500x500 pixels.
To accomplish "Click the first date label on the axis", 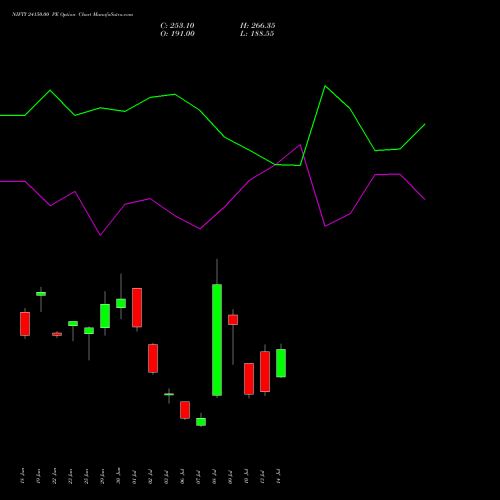I will pyautogui.click(x=22, y=476).
